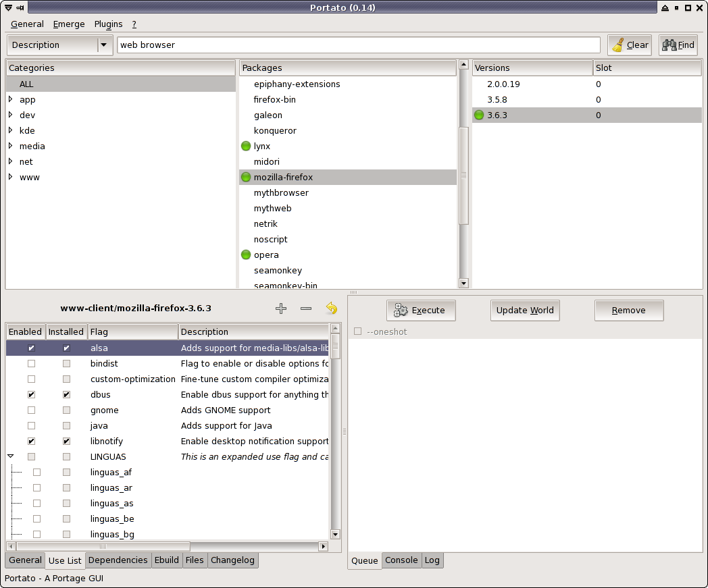
Task: Open the ? help menu
Action: pyautogui.click(x=134, y=24)
